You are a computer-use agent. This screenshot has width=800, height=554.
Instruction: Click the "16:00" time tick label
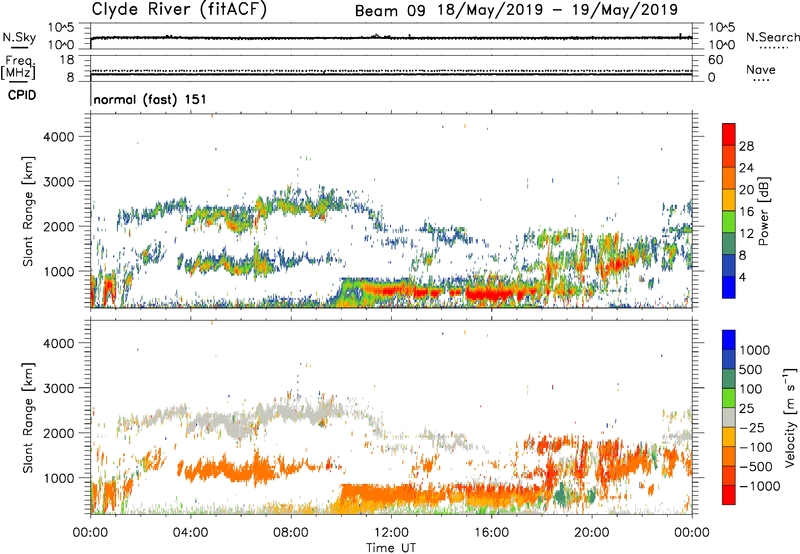coord(491,533)
